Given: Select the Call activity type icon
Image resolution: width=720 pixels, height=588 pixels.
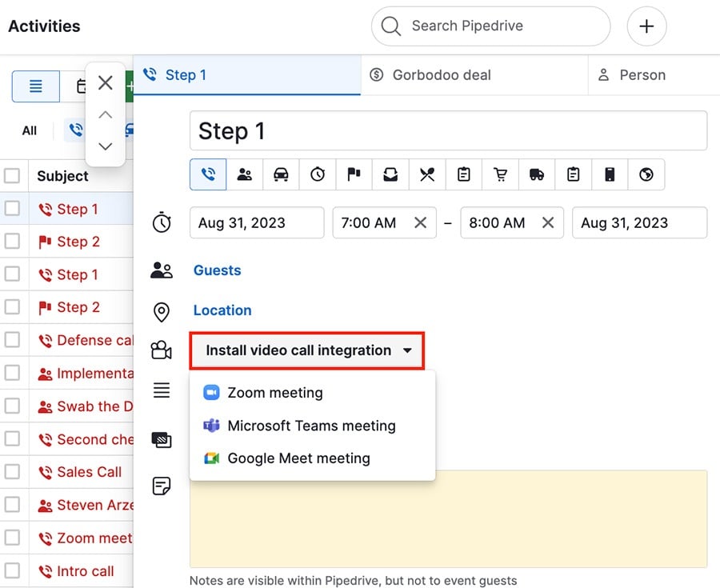Looking at the screenshot, I should tap(208, 174).
